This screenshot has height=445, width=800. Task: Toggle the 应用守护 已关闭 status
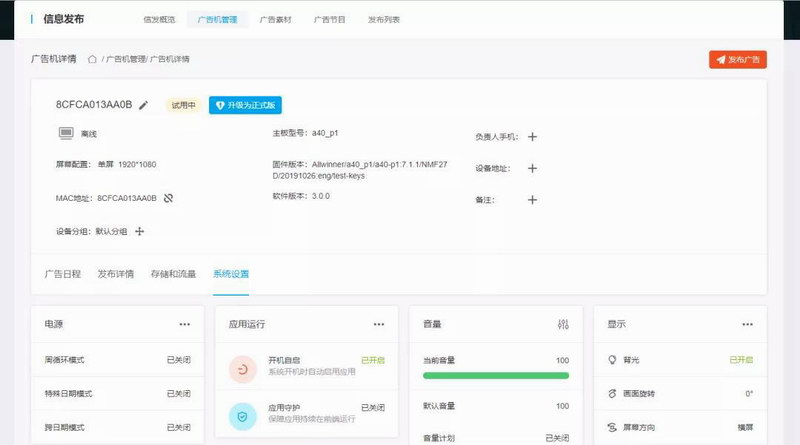[372, 407]
